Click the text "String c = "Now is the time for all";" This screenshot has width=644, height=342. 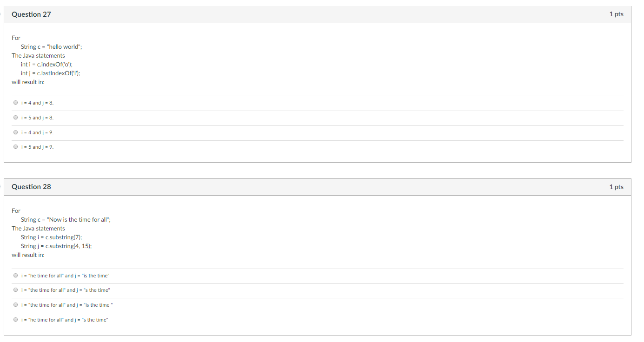tap(66, 219)
